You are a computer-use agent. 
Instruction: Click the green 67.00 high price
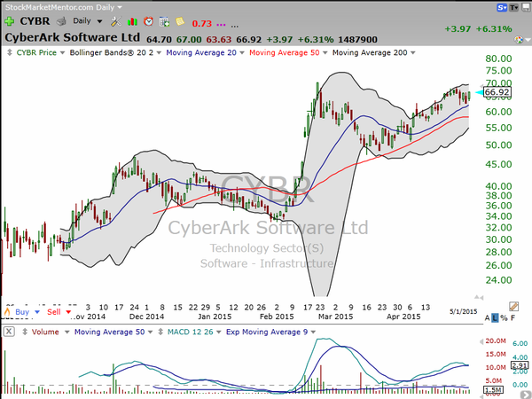189,40
